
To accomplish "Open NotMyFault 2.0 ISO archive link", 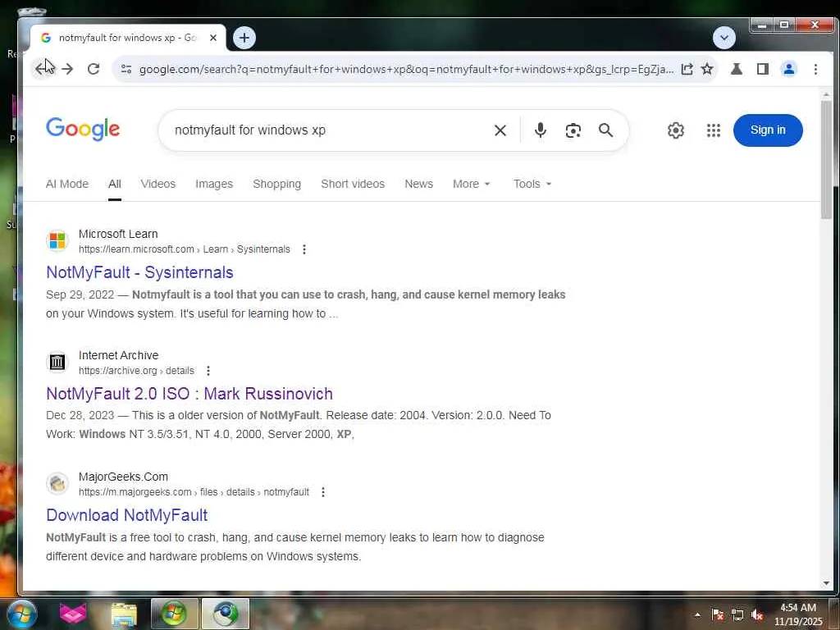I will coord(189,394).
